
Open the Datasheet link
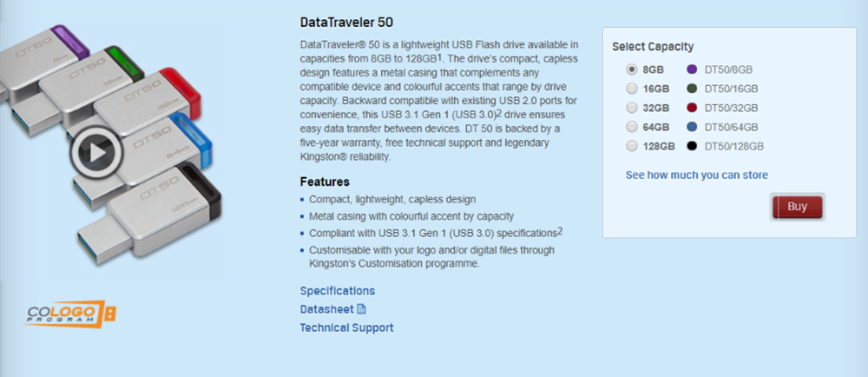(326, 309)
